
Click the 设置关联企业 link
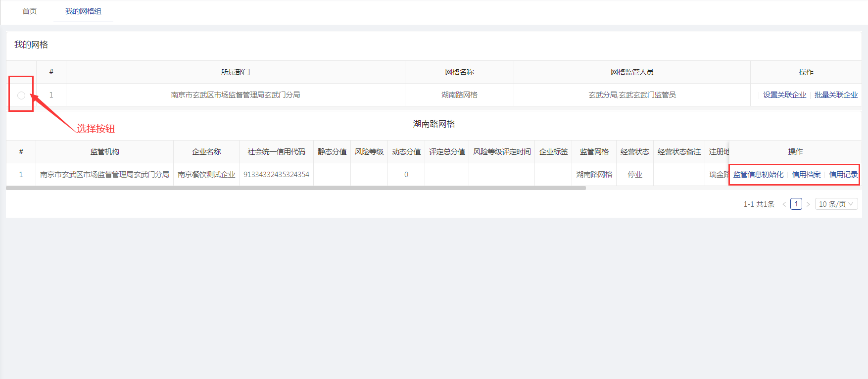[x=784, y=95]
